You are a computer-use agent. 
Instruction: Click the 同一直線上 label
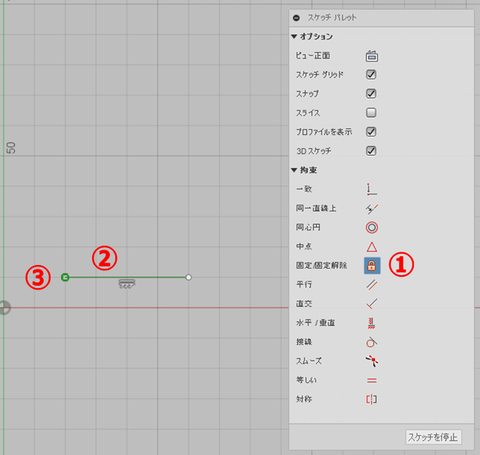tap(316, 208)
